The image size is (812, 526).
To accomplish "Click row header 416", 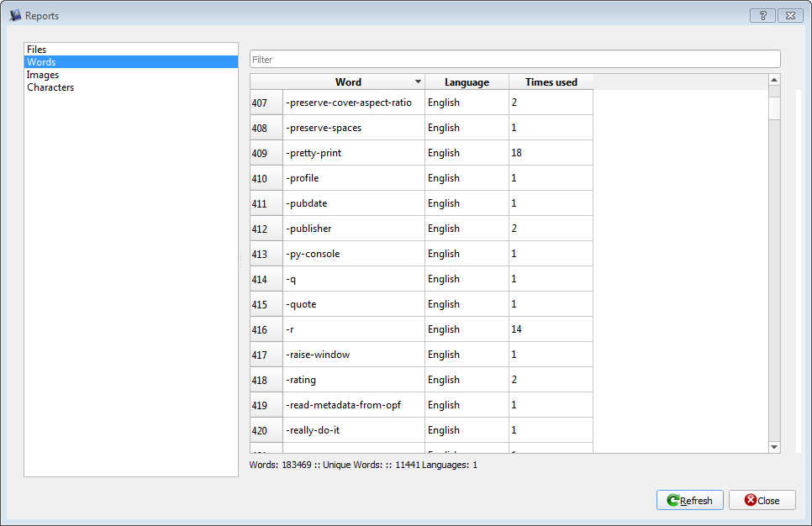I will [x=266, y=329].
